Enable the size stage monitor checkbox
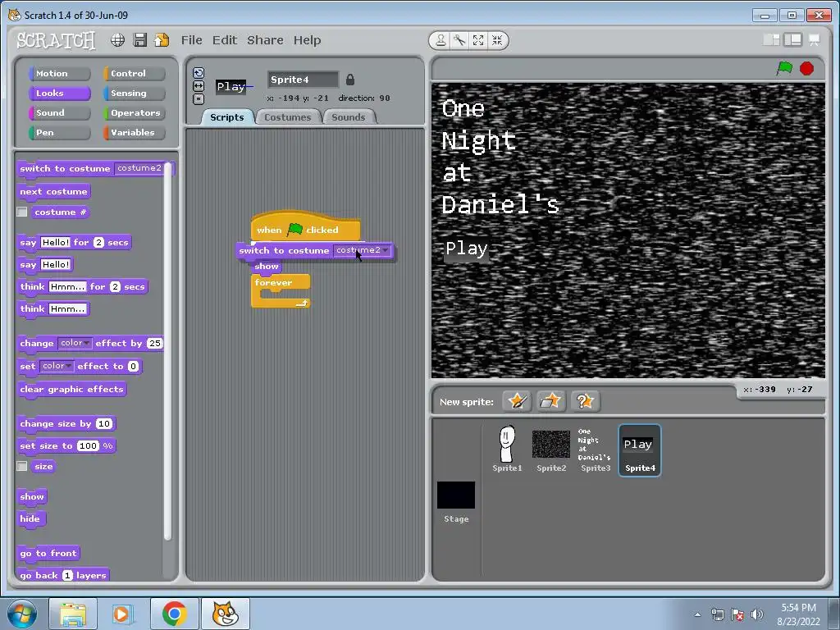The height and width of the screenshot is (630, 840). coord(22,466)
